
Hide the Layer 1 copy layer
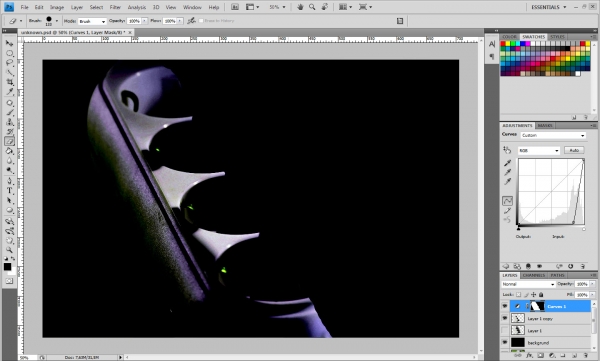pos(505,318)
